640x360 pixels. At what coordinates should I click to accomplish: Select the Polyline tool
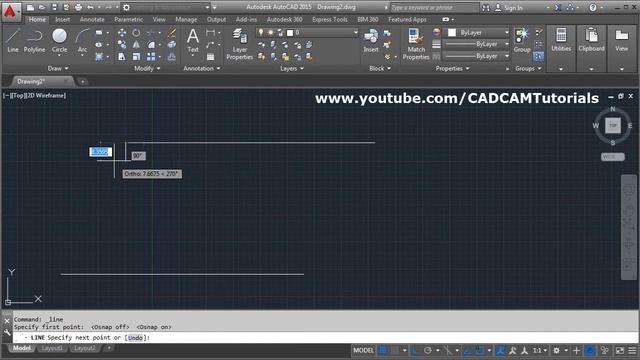tap(34, 40)
